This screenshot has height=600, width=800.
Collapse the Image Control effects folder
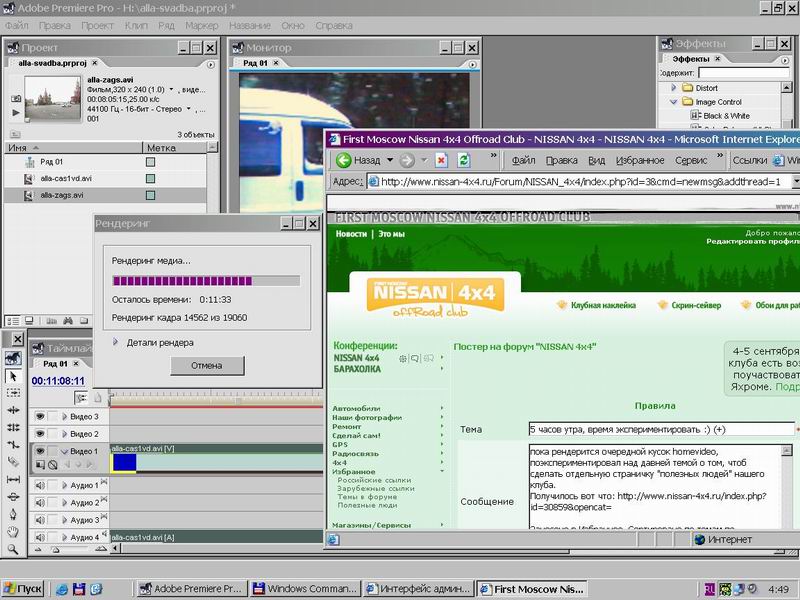673,102
